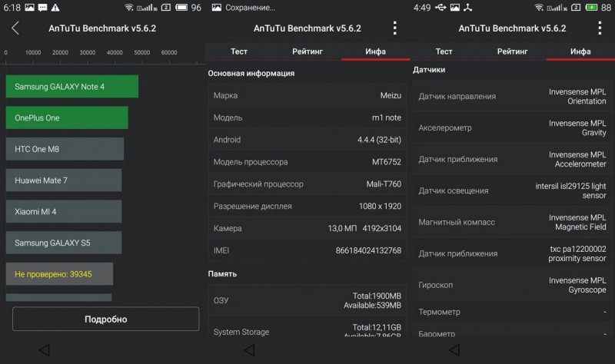The width and height of the screenshot is (615, 364).
Task: Tap the Android back triangle on middle screen
Action: coord(249,350)
